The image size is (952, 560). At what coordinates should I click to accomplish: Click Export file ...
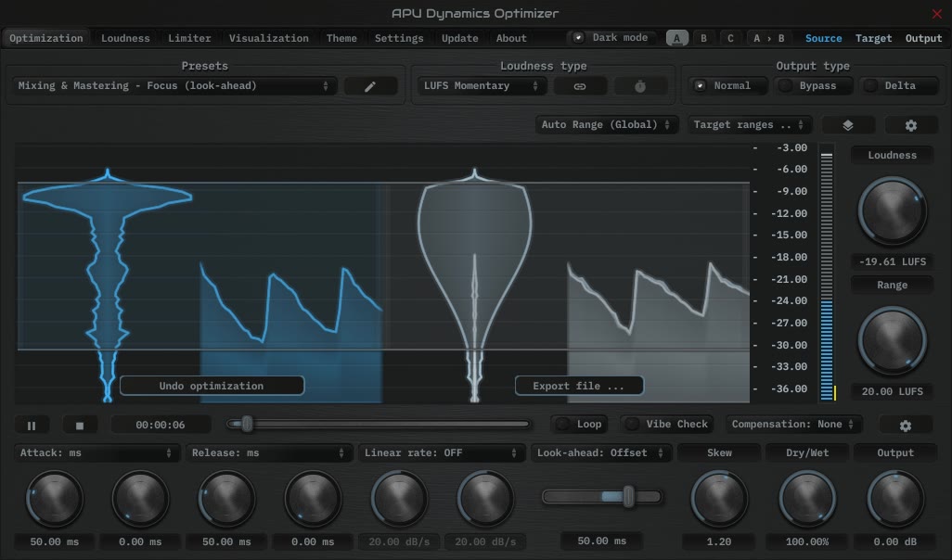click(579, 386)
